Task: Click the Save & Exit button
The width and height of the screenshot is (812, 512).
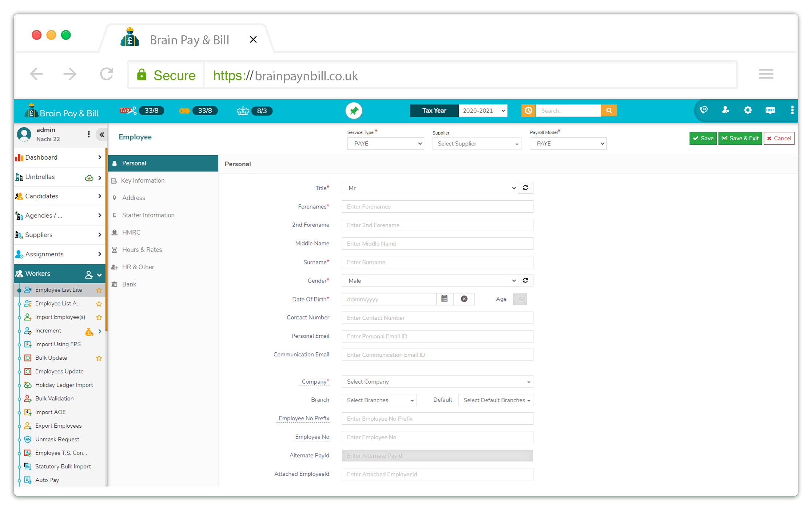Action: click(x=740, y=139)
